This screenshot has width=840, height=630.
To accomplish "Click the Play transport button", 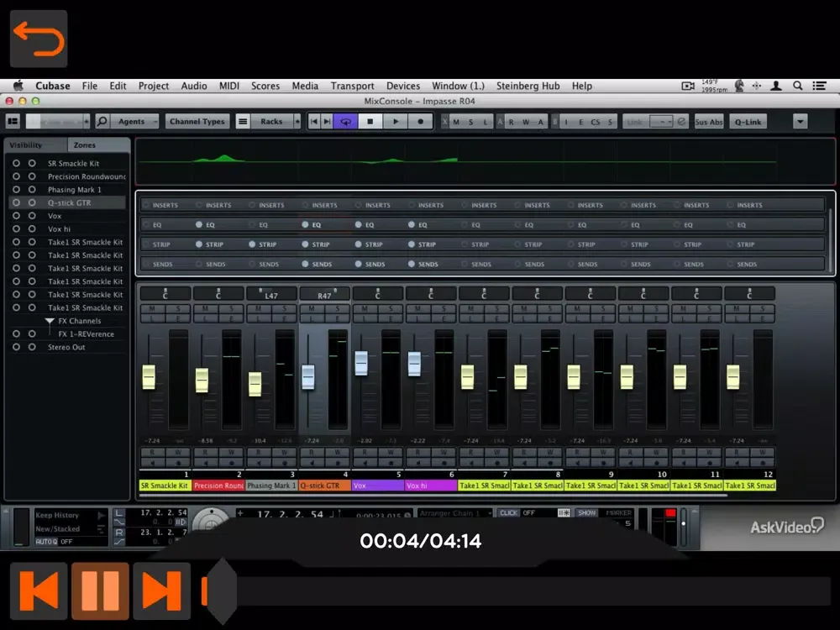I will click(396, 122).
